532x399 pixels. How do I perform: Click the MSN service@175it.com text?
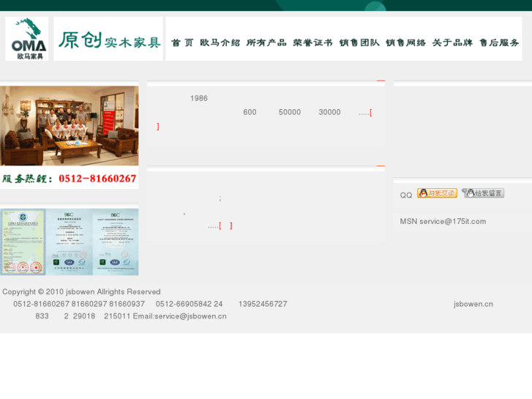tap(443, 221)
